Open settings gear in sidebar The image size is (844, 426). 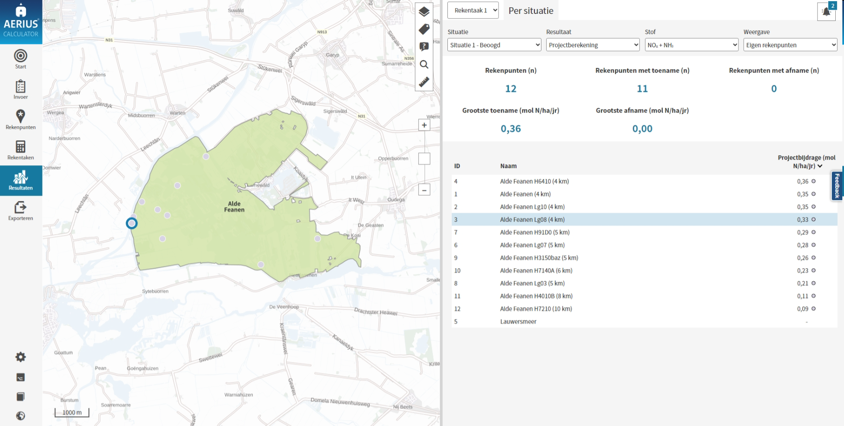[20, 357]
